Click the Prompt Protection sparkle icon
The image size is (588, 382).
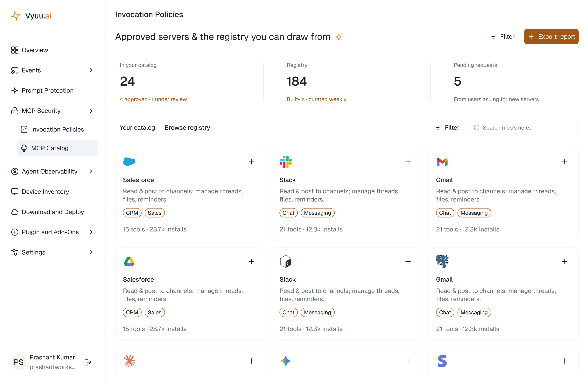(15, 90)
